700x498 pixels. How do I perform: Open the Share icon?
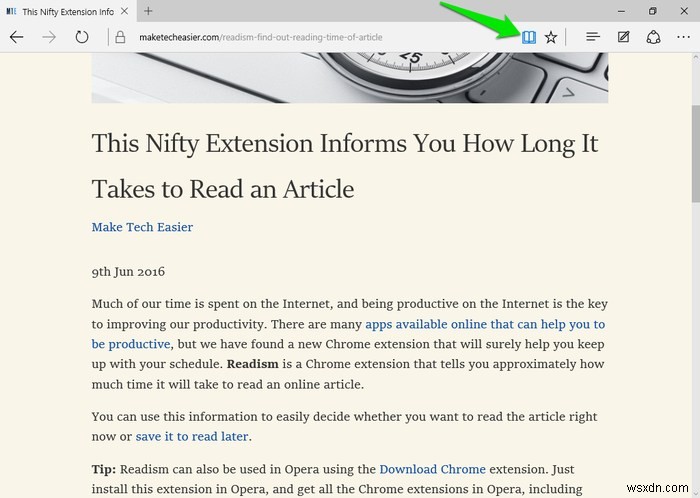pyautogui.click(x=653, y=37)
